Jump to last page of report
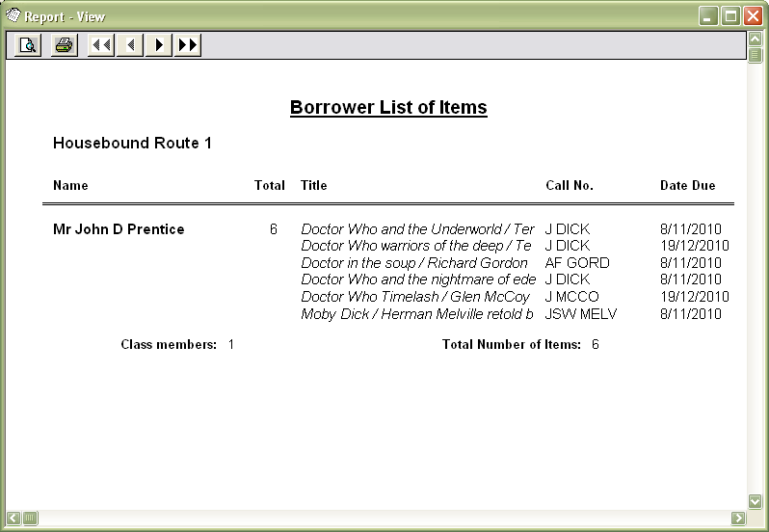Screen dimensions: 769x532 (x=188, y=45)
